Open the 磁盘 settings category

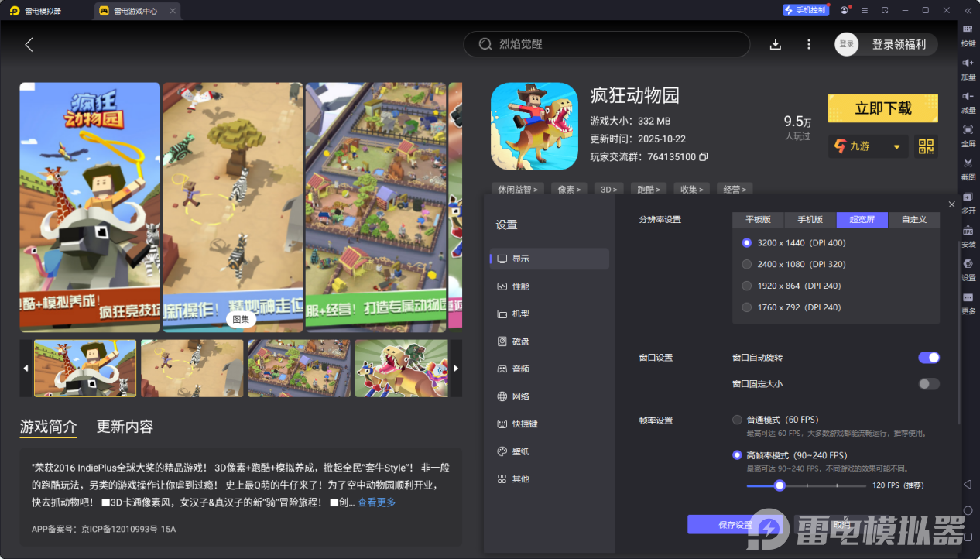click(x=550, y=341)
